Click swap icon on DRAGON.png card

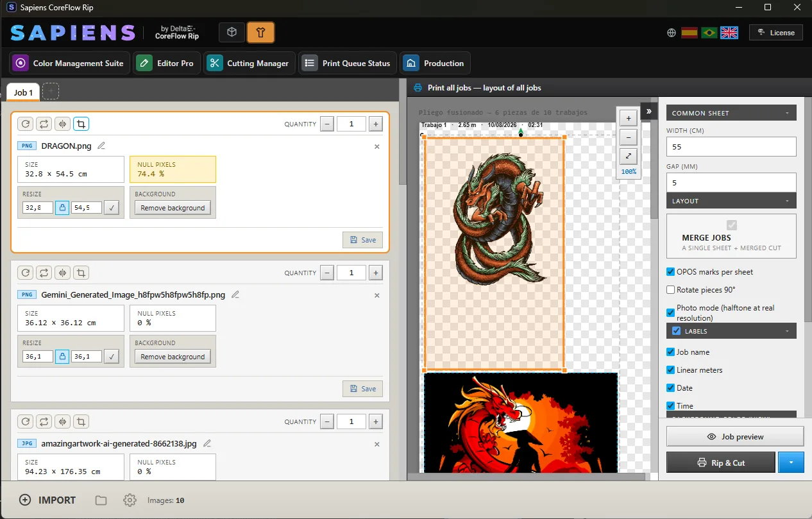click(x=44, y=124)
